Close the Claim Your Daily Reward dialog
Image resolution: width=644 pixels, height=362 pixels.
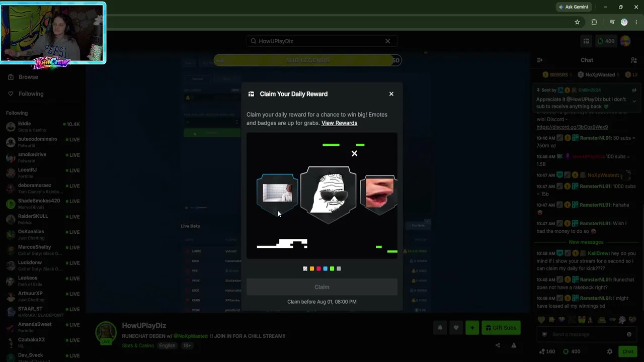(391, 94)
